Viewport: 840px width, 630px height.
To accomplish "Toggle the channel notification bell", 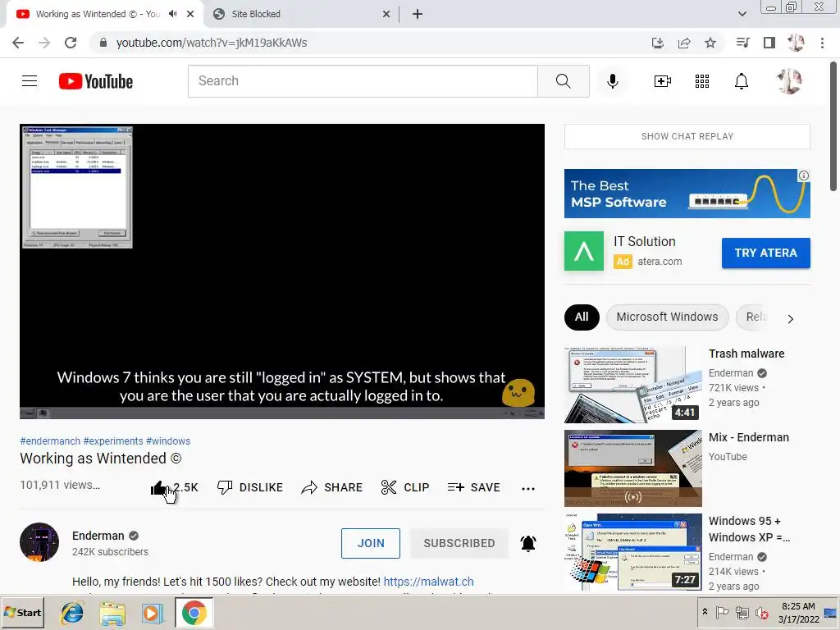I will pyautogui.click(x=528, y=543).
